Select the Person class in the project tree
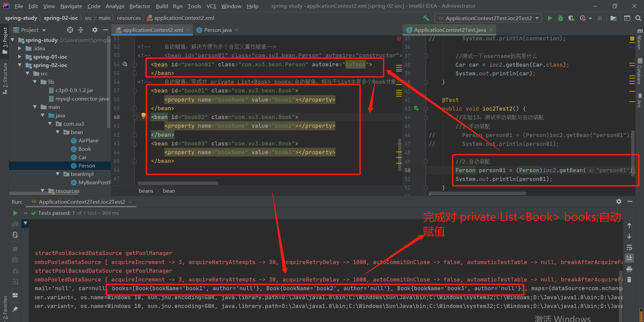 coord(87,166)
